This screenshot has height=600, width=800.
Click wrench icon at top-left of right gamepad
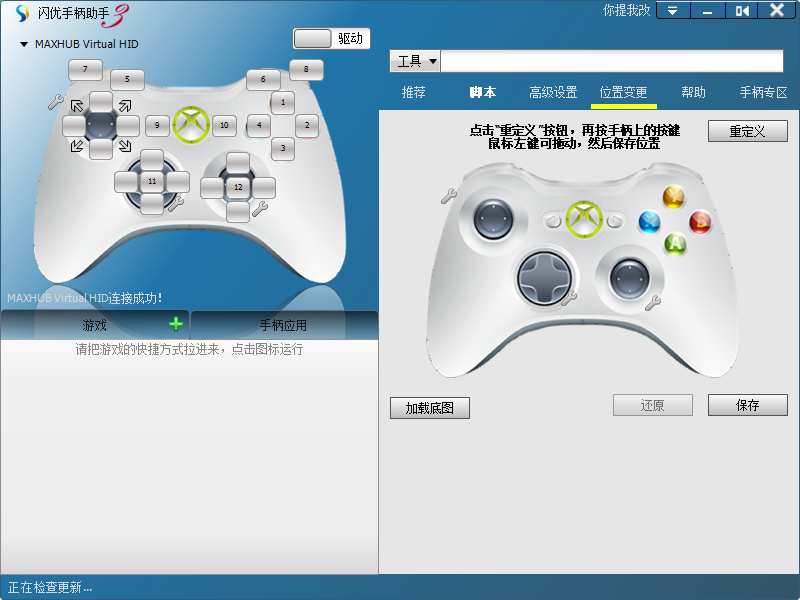click(449, 196)
